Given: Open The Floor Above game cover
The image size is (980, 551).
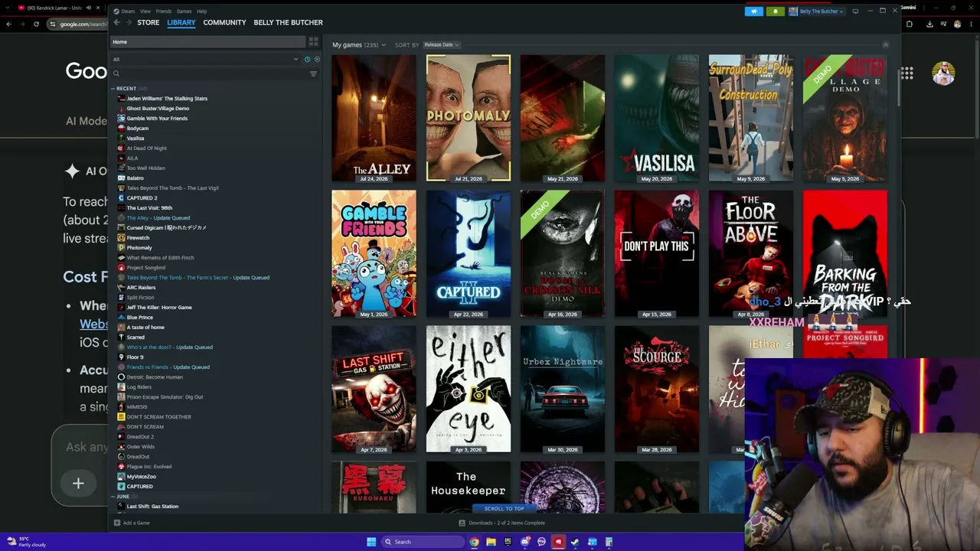Looking at the screenshot, I should (x=751, y=253).
